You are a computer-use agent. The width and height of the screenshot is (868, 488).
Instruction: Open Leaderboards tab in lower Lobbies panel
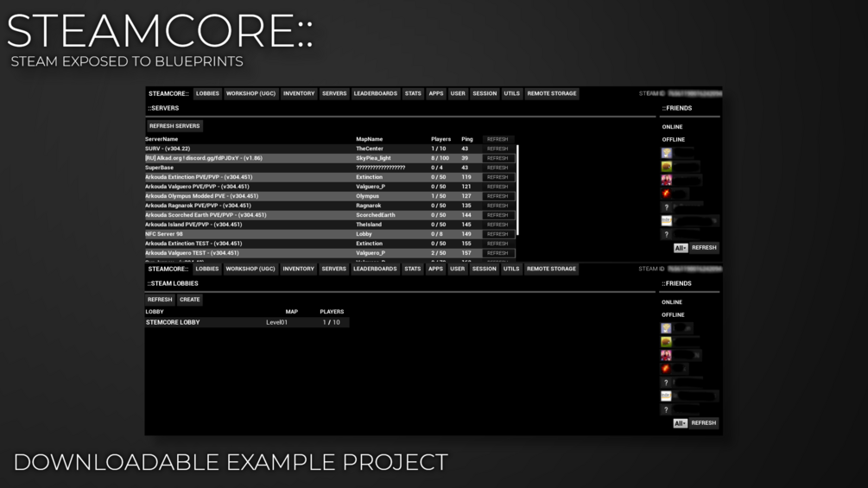click(375, 269)
